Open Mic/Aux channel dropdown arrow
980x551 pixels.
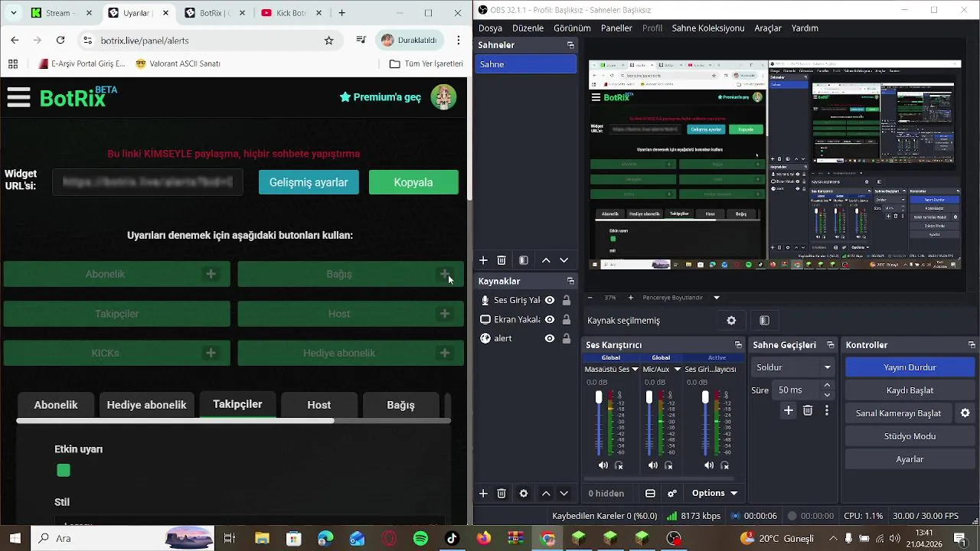[677, 370]
